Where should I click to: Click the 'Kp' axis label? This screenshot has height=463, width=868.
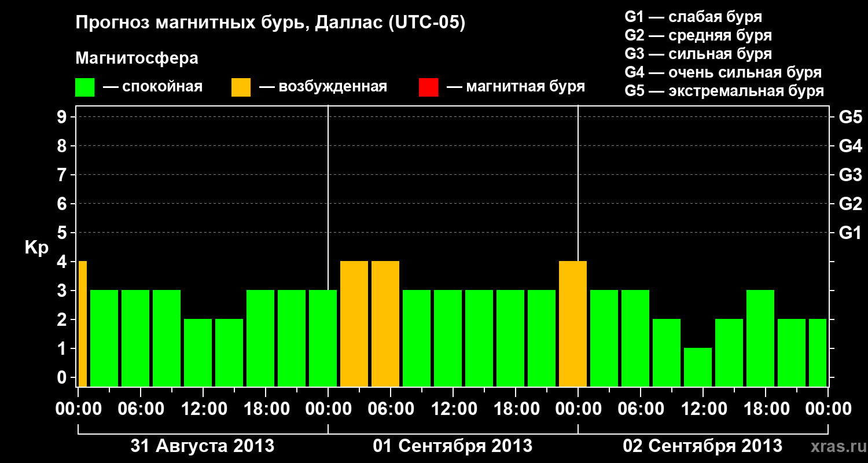pos(36,248)
